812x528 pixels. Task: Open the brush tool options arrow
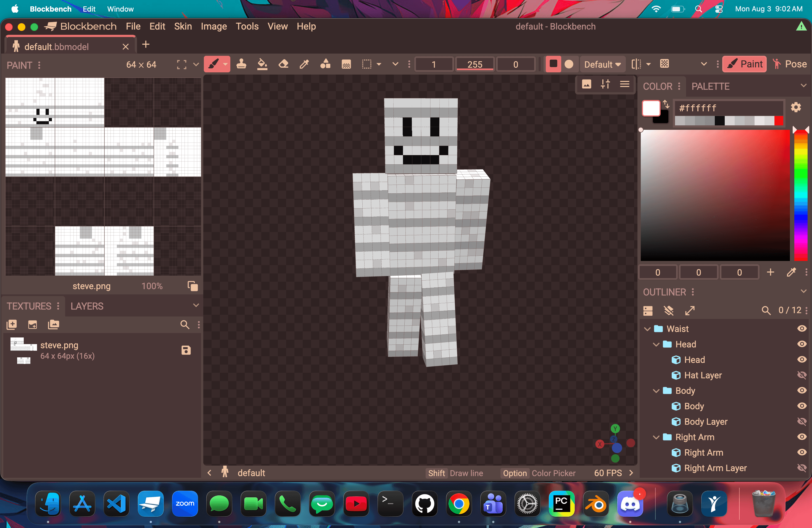click(x=226, y=64)
